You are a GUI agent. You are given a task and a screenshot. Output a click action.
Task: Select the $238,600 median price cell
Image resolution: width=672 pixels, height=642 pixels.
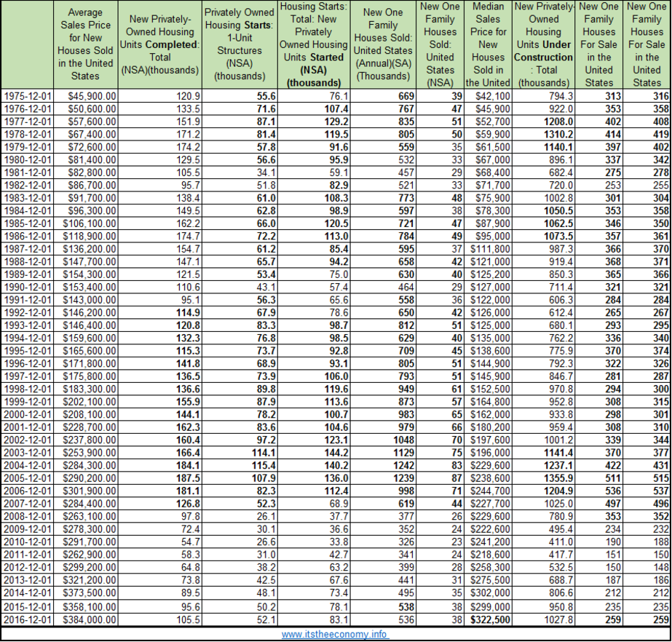point(488,477)
